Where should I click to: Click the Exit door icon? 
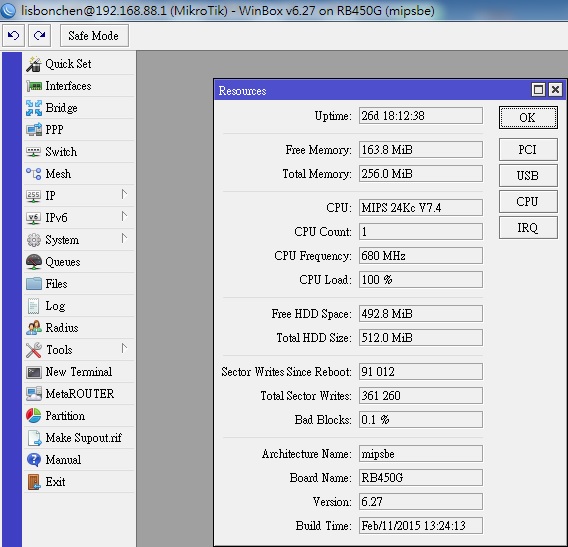click(x=34, y=482)
